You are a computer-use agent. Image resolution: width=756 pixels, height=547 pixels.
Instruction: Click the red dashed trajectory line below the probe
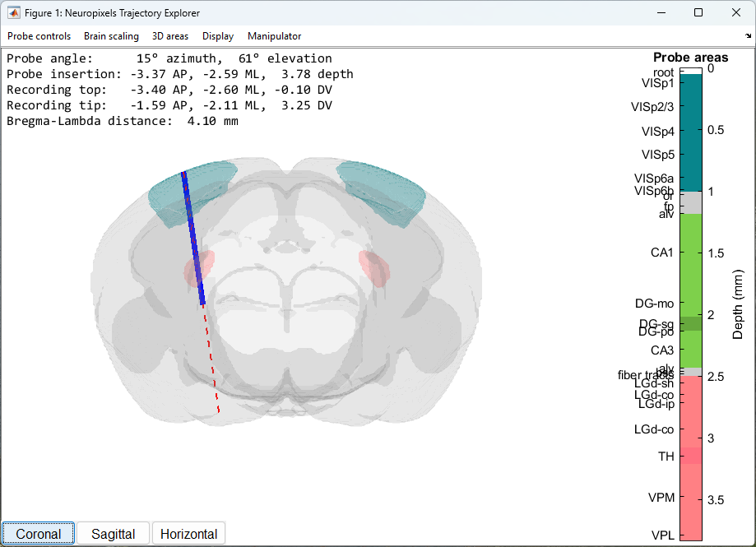coord(211,362)
